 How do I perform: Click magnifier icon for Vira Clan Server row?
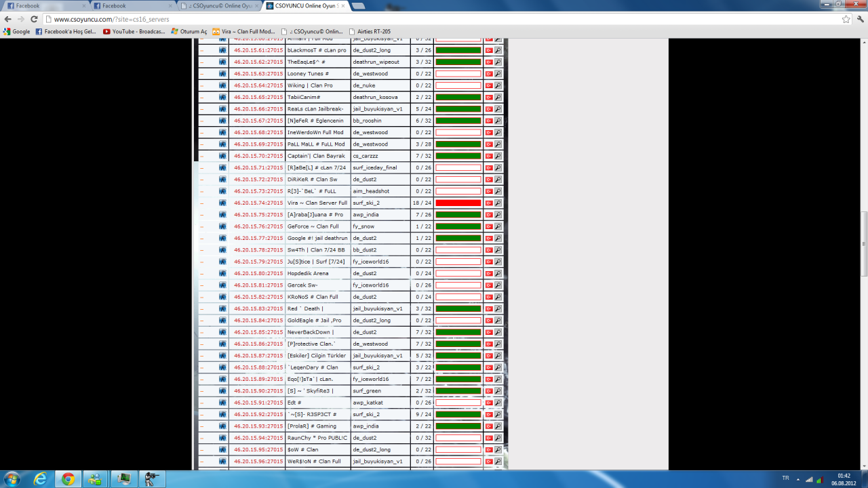(498, 203)
